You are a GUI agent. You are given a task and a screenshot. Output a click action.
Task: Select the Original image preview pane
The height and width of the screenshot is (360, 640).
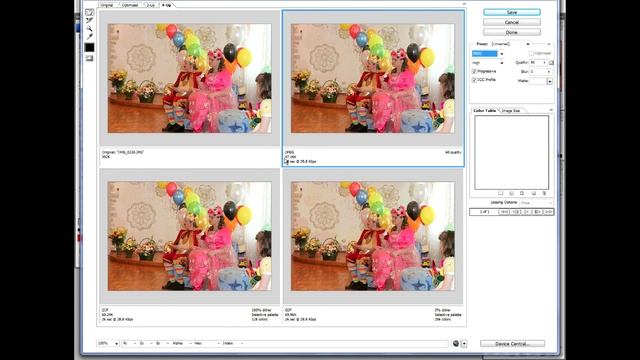189,78
